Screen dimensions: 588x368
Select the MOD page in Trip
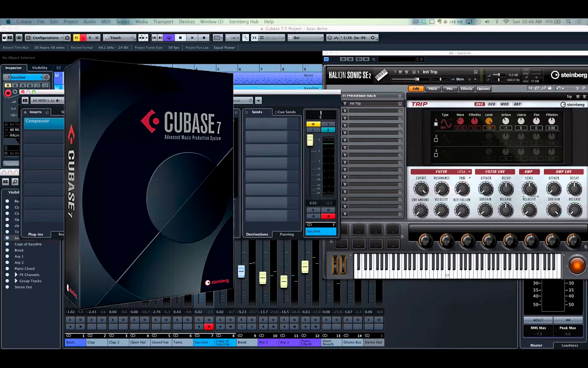click(505, 104)
